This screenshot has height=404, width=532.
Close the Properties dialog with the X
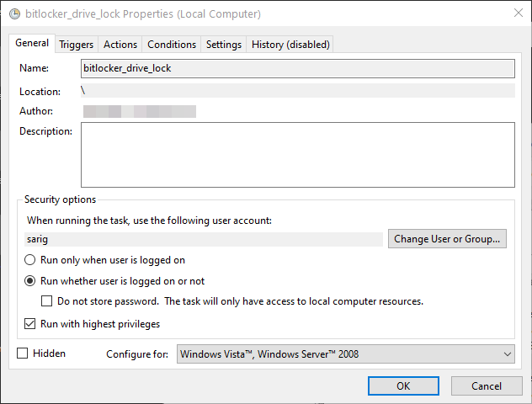pos(518,13)
